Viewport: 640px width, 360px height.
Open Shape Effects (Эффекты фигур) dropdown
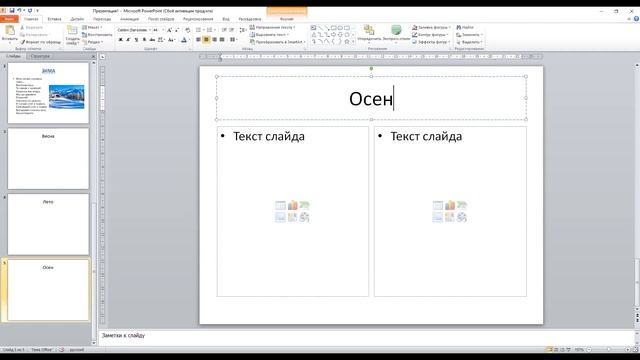[x=431, y=42]
